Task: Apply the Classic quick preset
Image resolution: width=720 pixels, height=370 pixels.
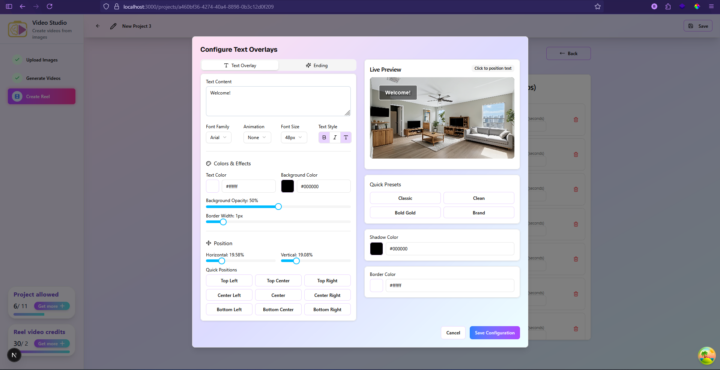Action: 405,198
